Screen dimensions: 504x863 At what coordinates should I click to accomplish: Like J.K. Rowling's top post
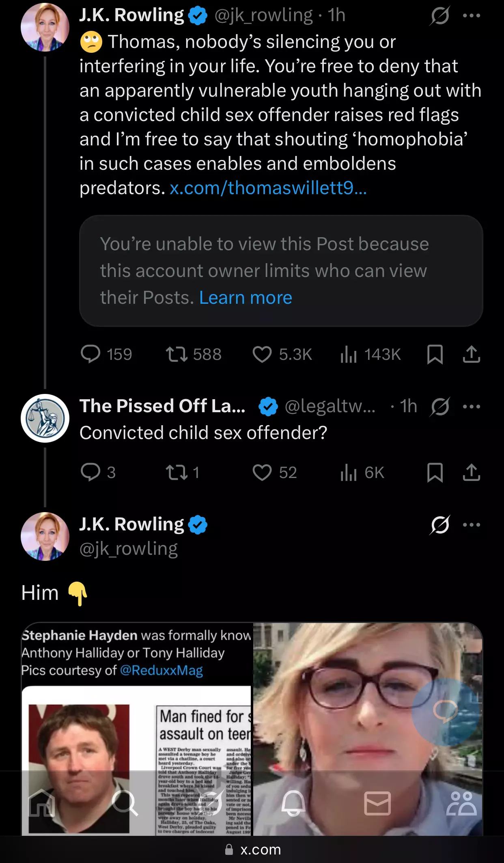tap(262, 354)
